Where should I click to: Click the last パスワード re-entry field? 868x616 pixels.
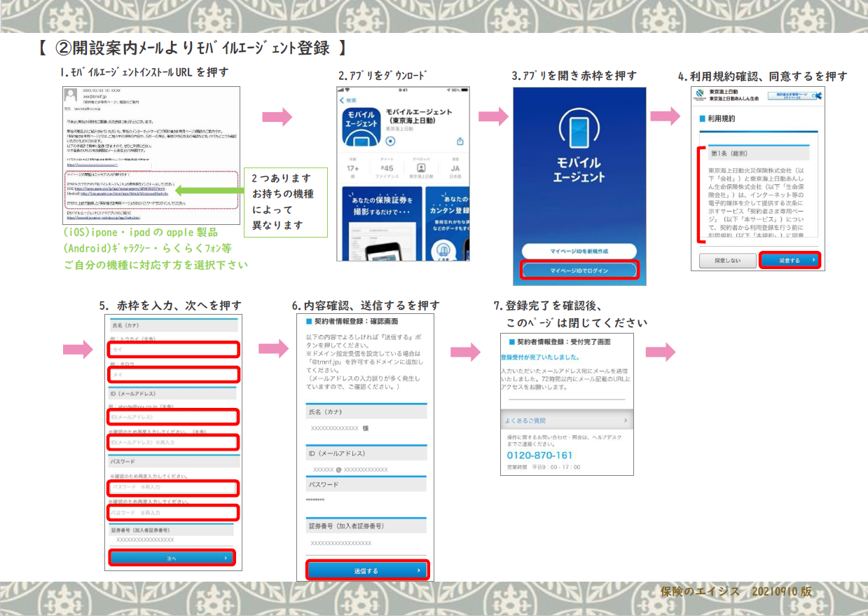[x=173, y=512]
